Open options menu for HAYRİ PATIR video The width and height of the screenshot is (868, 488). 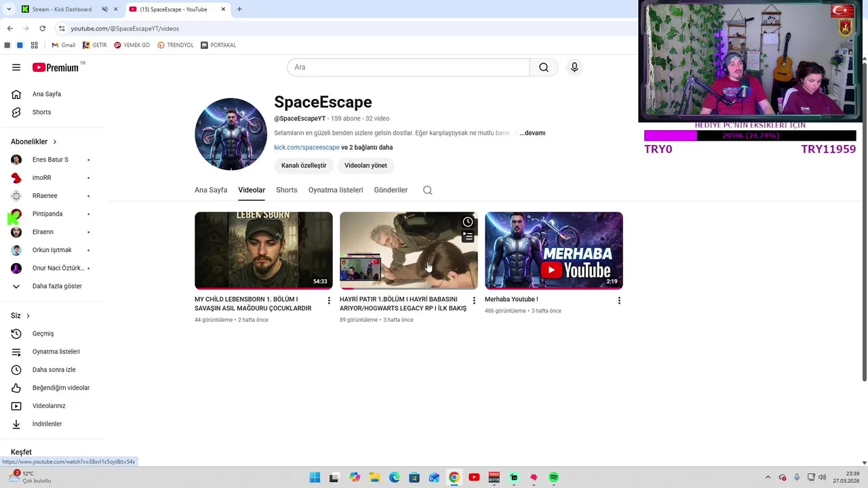pos(474,300)
